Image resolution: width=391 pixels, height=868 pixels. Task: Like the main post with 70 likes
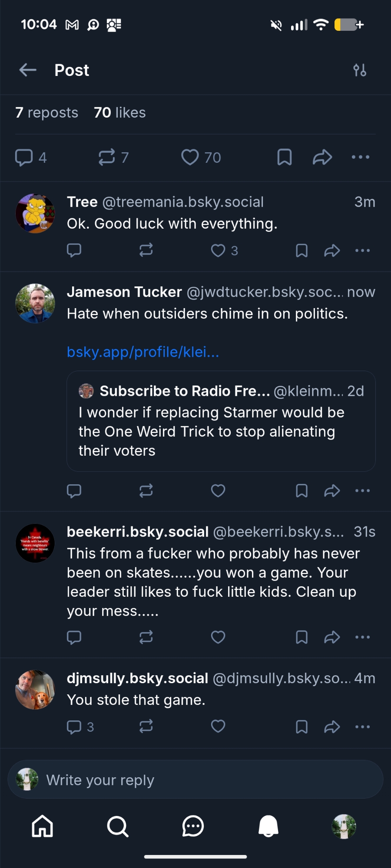click(x=190, y=158)
